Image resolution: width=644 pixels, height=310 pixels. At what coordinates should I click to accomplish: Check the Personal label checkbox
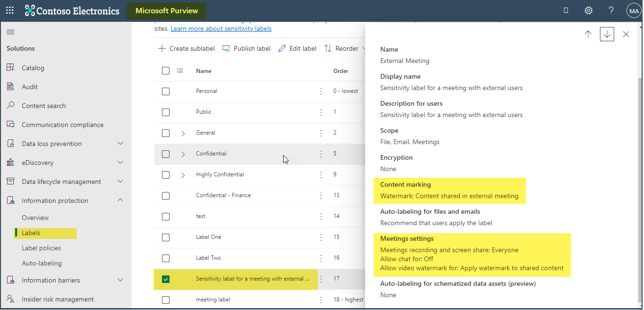[x=166, y=91]
